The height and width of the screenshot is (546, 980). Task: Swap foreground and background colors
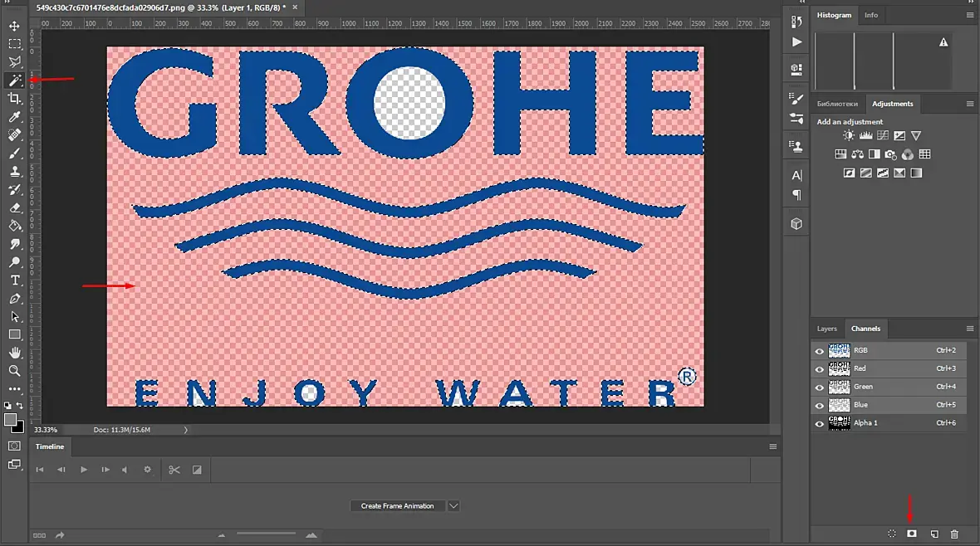(x=20, y=406)
